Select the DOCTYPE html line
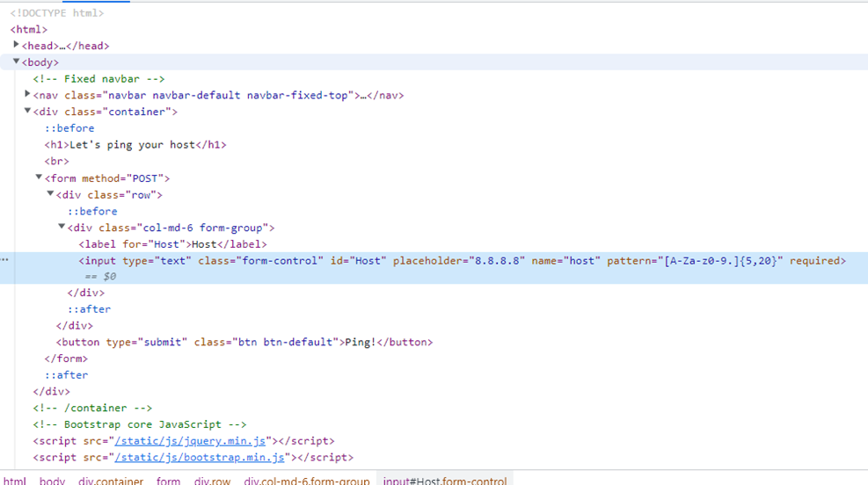The image size is (868, 485). coord(57,12)
